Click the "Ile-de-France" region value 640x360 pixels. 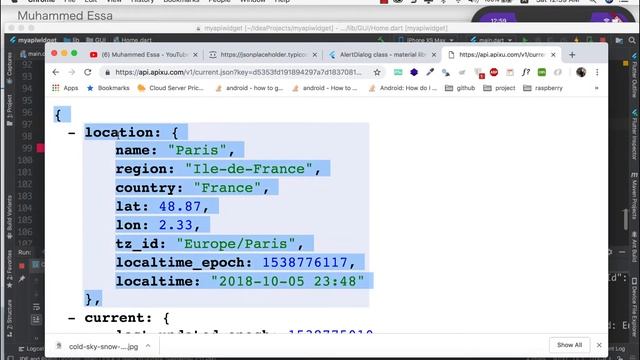[249, 169]
